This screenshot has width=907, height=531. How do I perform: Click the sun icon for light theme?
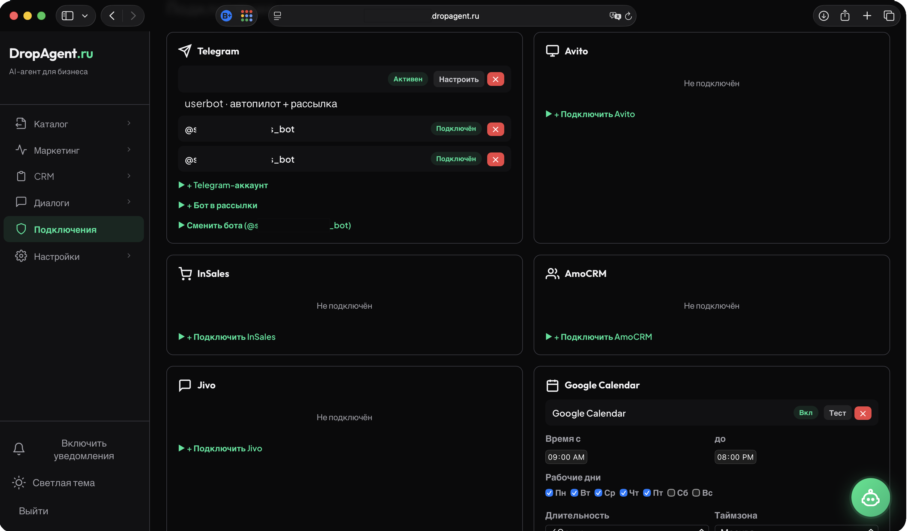tap(19, 483)
